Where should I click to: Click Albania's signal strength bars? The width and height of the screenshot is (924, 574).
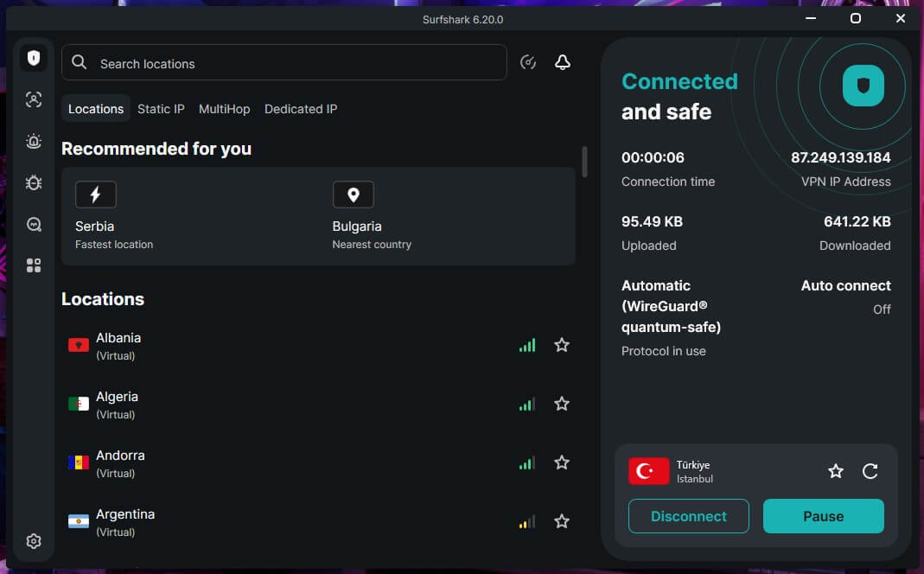(x=527, y=345)
